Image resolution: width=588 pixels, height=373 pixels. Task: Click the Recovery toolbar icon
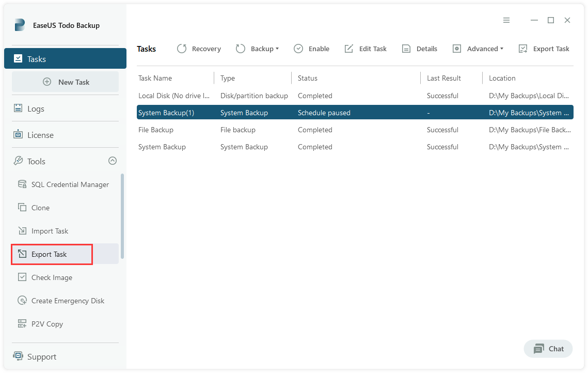coord(182,49)
